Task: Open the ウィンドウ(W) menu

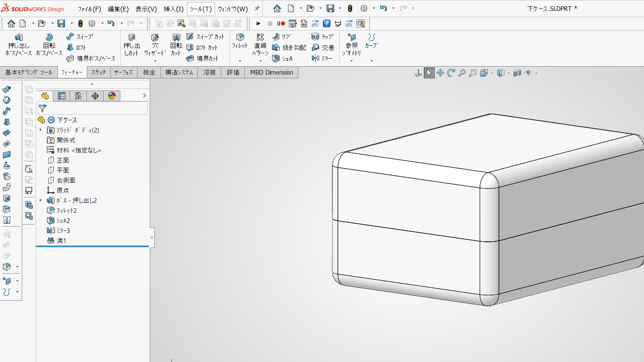Action: 233,9
